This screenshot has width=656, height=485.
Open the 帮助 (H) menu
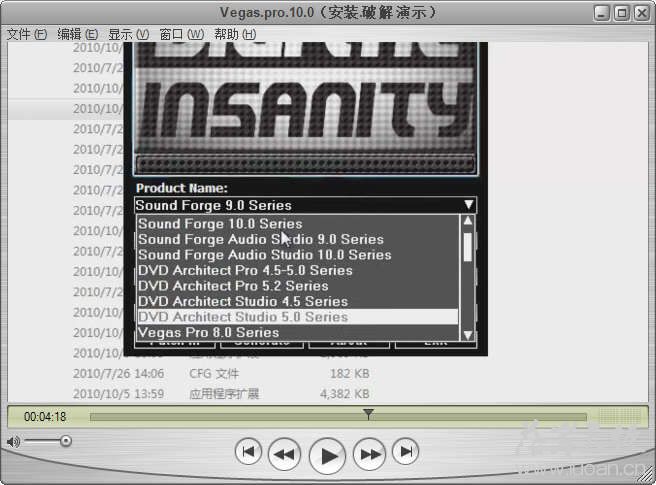[235, 34]
